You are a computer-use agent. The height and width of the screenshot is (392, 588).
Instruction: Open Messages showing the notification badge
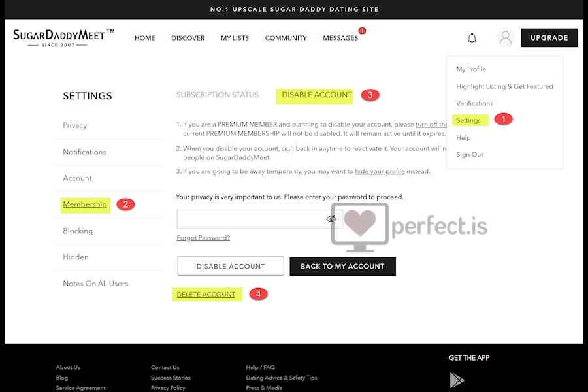(x=340, y=38)
